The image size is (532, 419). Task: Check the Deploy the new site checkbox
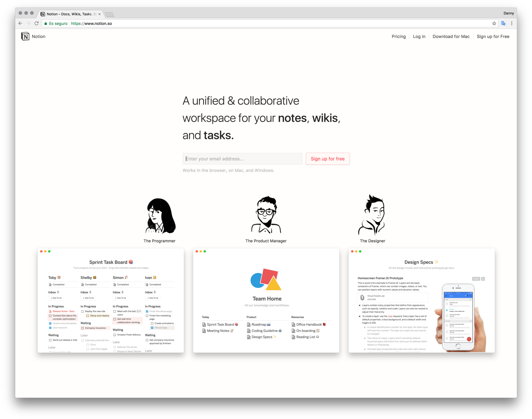(82, 311)
